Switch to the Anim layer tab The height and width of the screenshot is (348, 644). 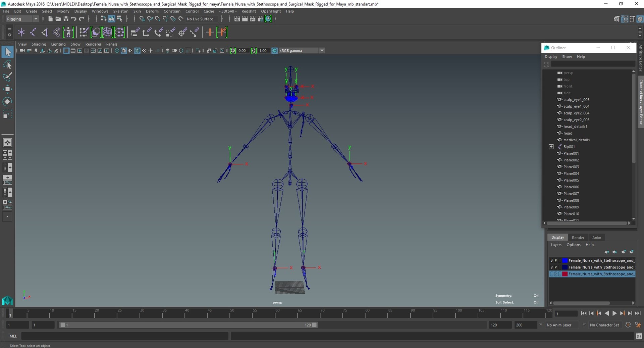[x=596, y=237]
